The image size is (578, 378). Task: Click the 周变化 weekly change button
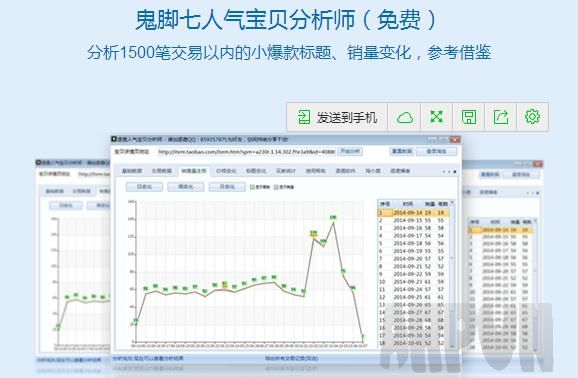pyautogui.click(x=185, y=187)
